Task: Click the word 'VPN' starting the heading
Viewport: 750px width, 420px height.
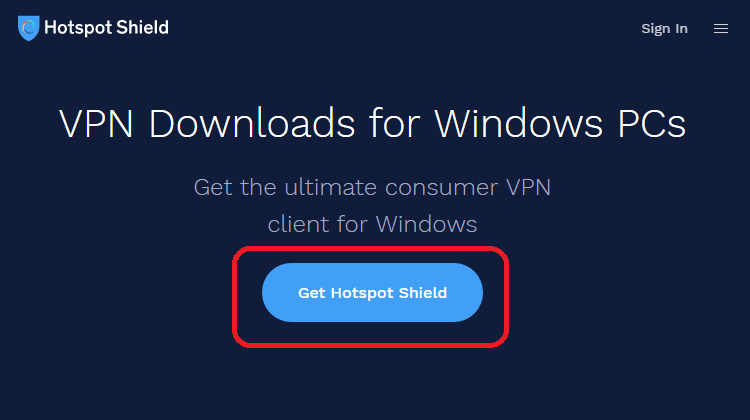Action: click(96, 123)
